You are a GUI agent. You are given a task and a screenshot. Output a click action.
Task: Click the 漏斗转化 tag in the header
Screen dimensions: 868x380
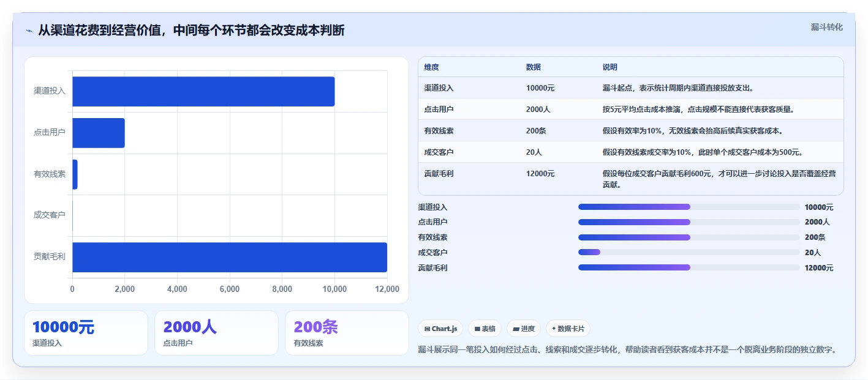pyautogui.click(x=826, y=27)
